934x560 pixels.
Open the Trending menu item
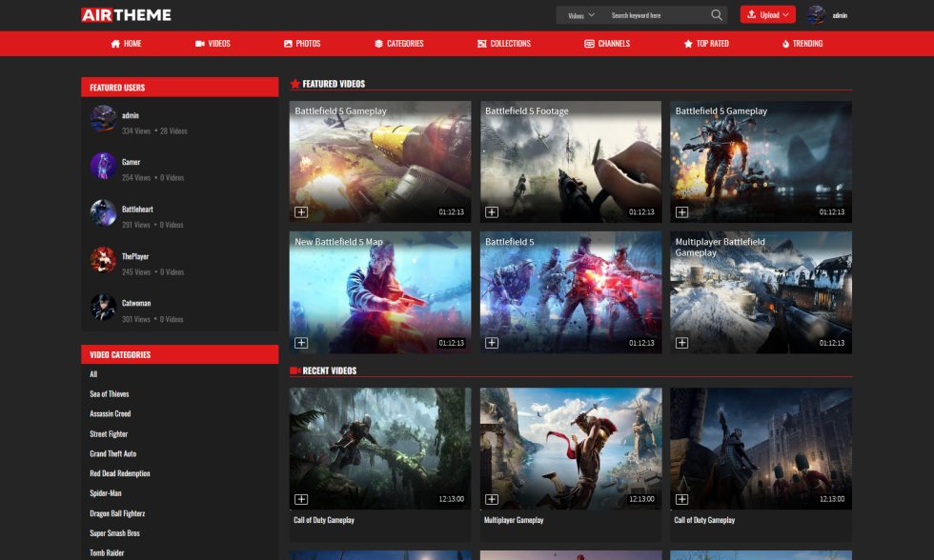802,44
